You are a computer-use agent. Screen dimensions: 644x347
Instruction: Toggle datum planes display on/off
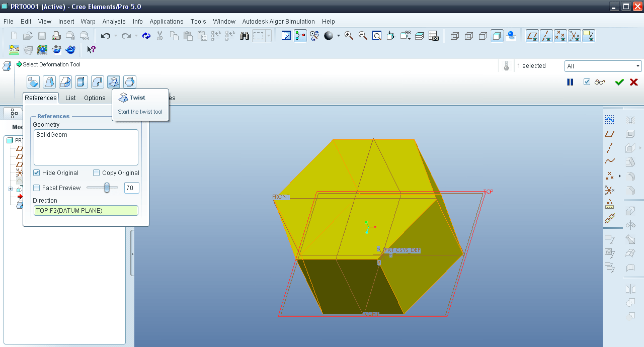pos(532,36)
